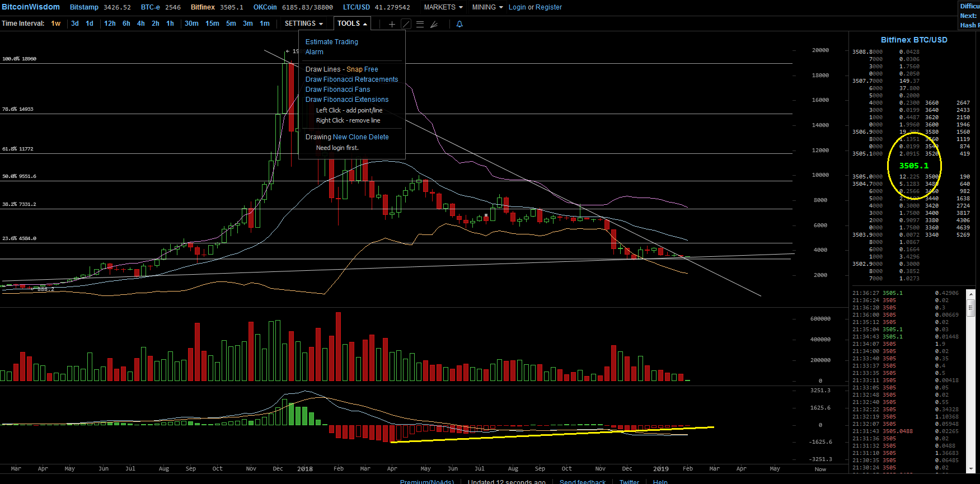
Task: Select the draw line tool icon
Action: [406, 24]
